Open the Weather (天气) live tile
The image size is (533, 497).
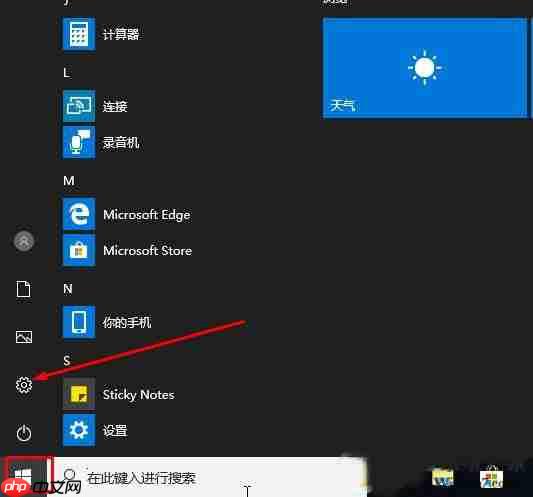(x=425, y=68)
